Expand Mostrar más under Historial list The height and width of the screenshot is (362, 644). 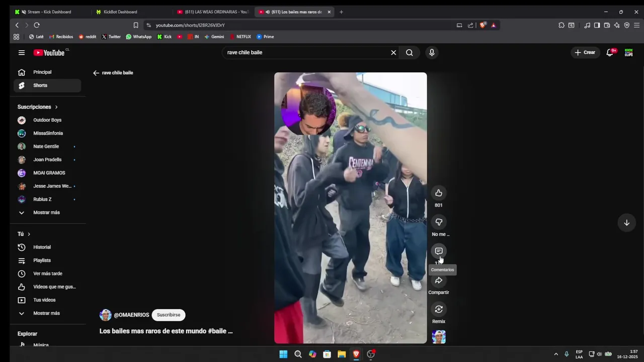(x=47, y=313)
